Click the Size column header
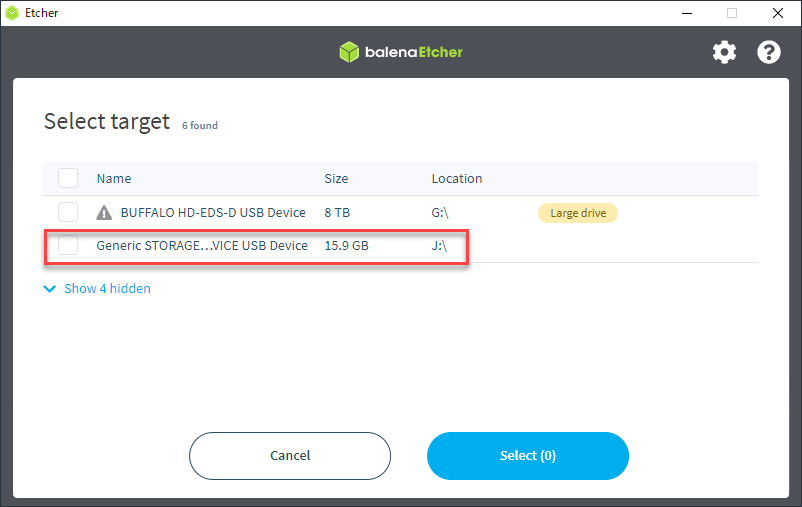The image size is (802, 507). click(x=336, y=179)
